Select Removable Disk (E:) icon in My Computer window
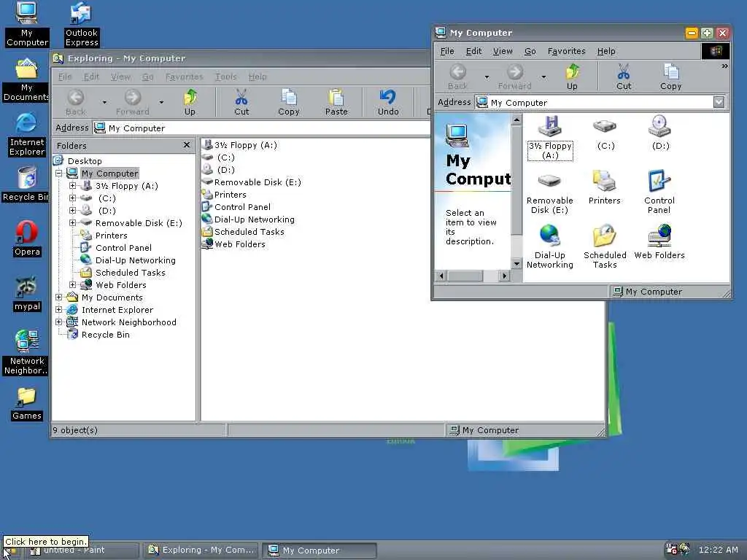Screen dimensions: 747x560 550,194
